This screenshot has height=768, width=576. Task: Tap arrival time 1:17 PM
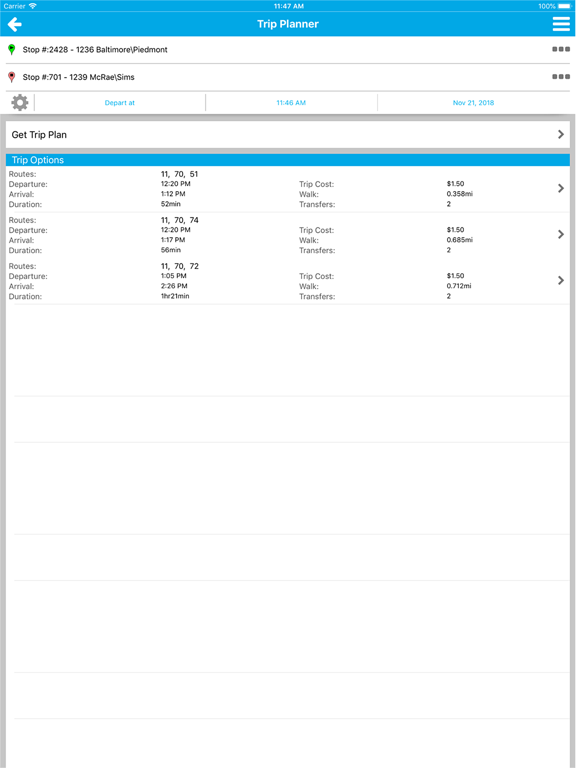click(173, 240)
